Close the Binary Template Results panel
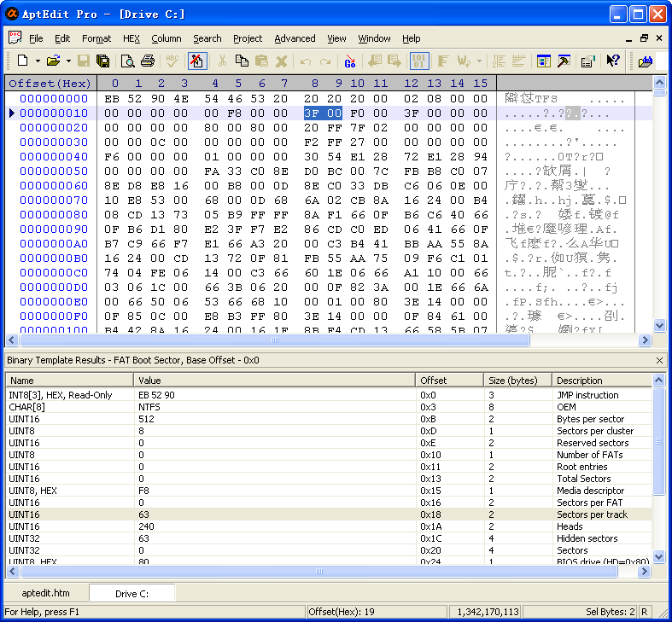Screen dimensions: 672x622 [659, 361]
